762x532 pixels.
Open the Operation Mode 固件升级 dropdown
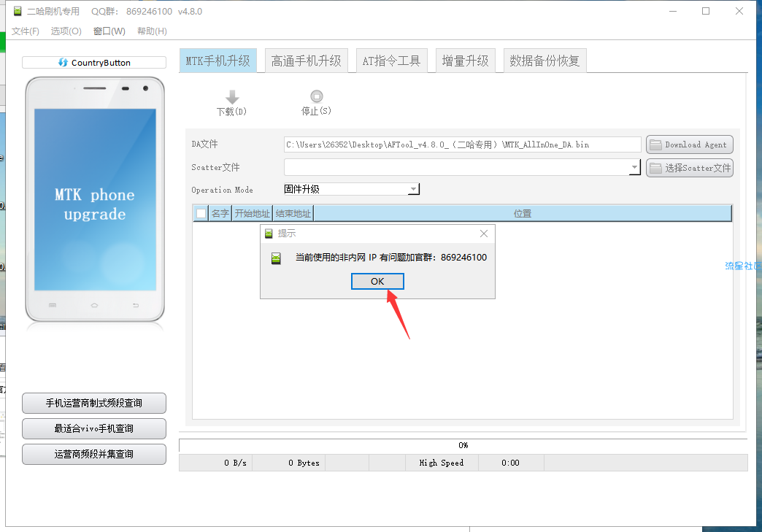pyautogui.click(x=351, y=189)
